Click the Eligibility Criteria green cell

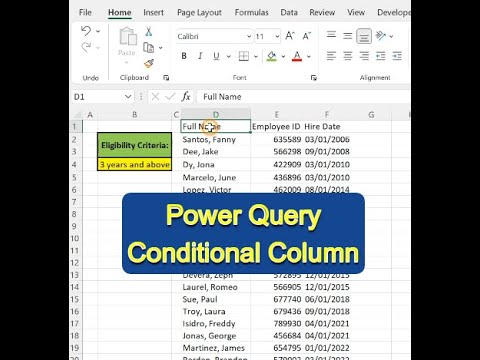point(135,145)
